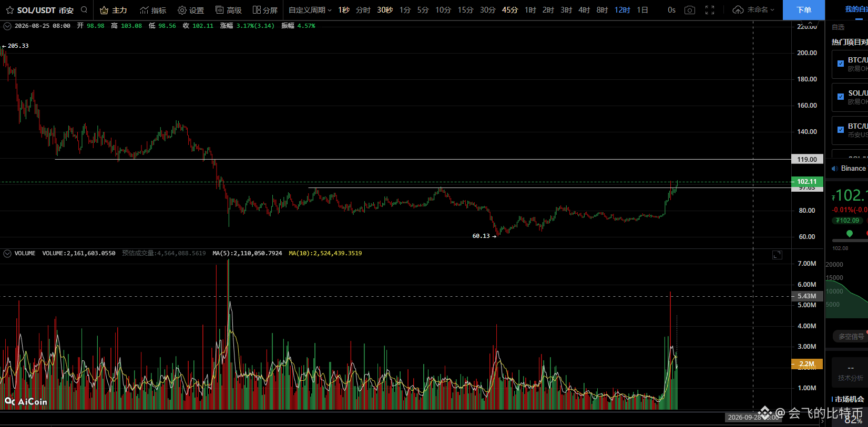Screen dimensions: 868x427
Task: Click the 2.2M volume value label
Action: (x=807, y=363)
